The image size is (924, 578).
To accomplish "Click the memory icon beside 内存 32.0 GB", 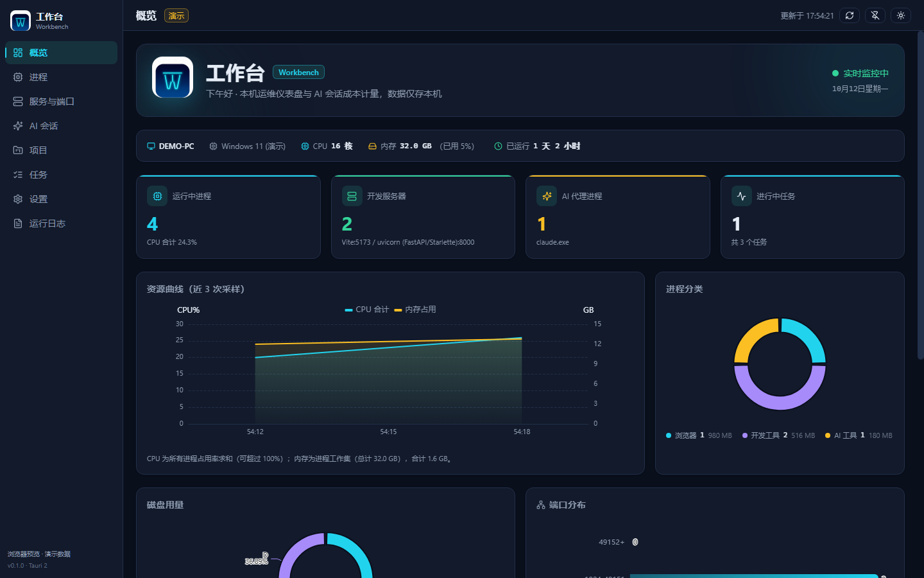I will pyautogui.click(x=372, y=146).
